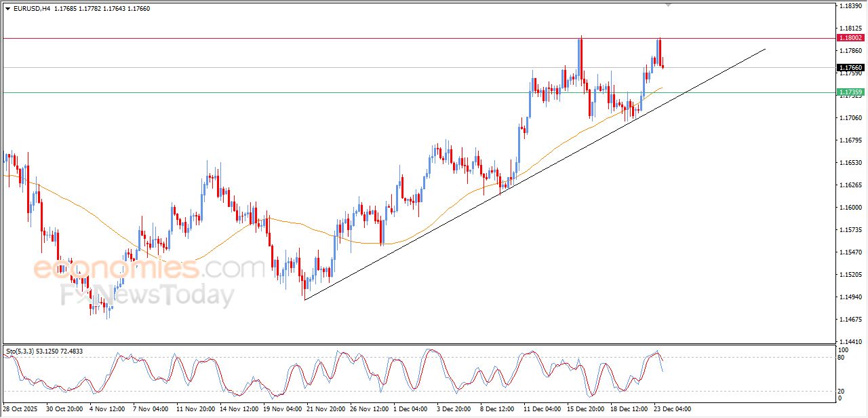Click the 23 Dec 04:00 time label
The image size is (868, 418).
click(671, 409)
